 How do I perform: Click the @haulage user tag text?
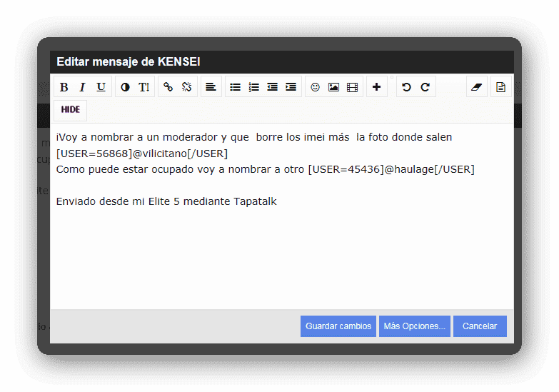391,169
